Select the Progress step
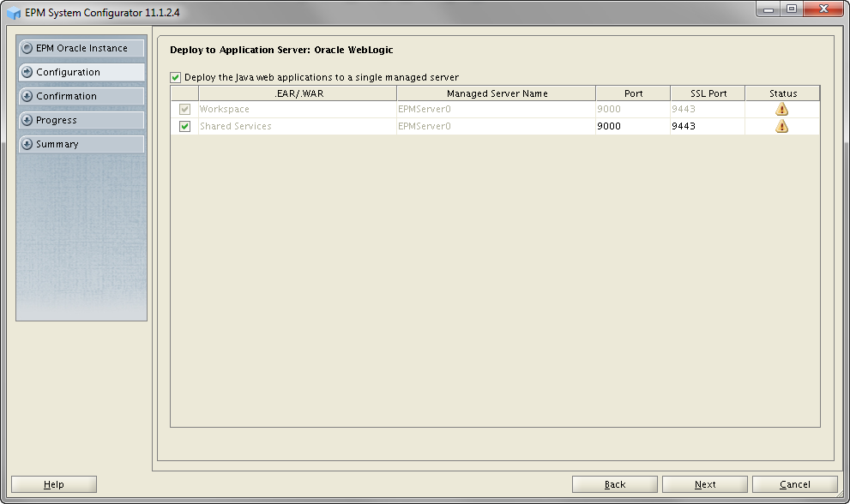 pyautogui.click(x=81, y=120)
